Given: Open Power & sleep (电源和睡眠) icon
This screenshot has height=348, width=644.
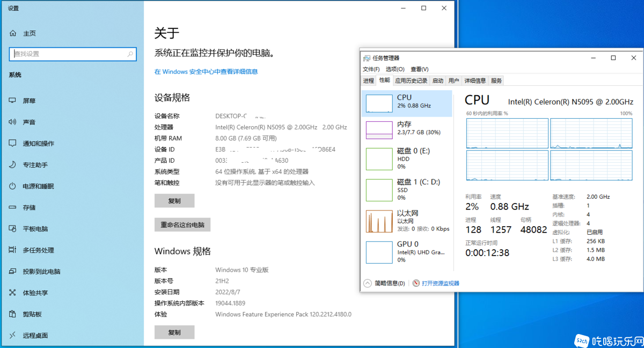Looking at the screenshot, I should point(13,186).
